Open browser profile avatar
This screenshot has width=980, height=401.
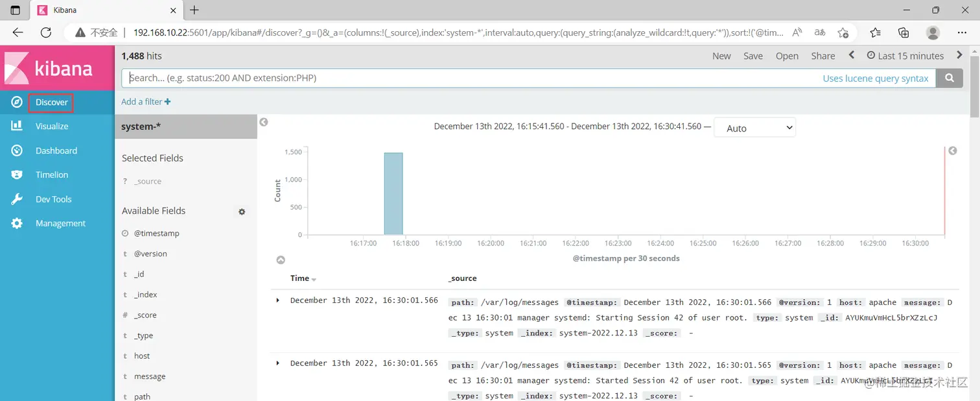pos(933,32)
